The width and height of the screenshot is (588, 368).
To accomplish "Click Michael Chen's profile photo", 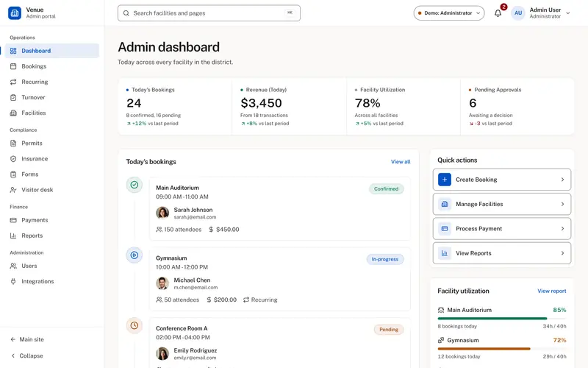I will click(x=162, y=283).
